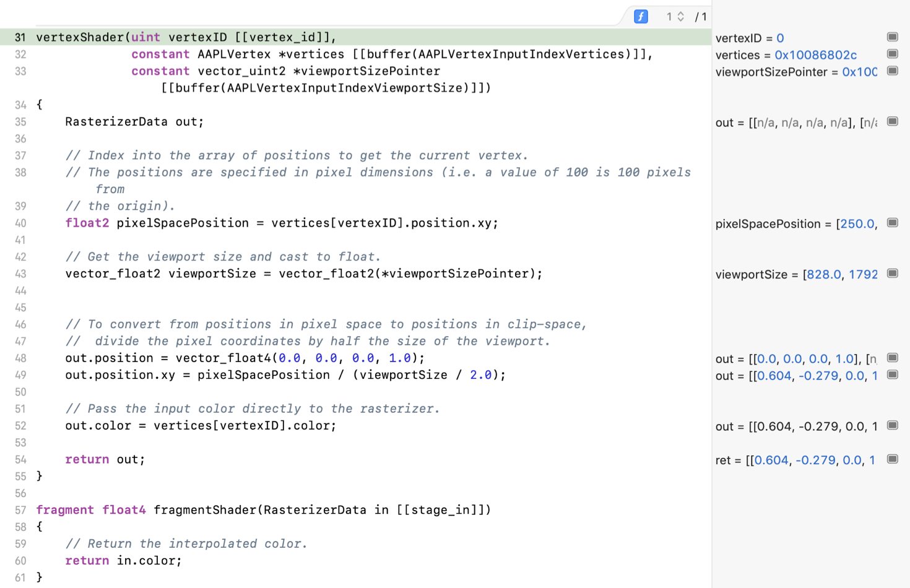The width and height of the screenshot is (910, 588).
Task: Click line number 31 in gutter
Action: (x=20, y=37)
